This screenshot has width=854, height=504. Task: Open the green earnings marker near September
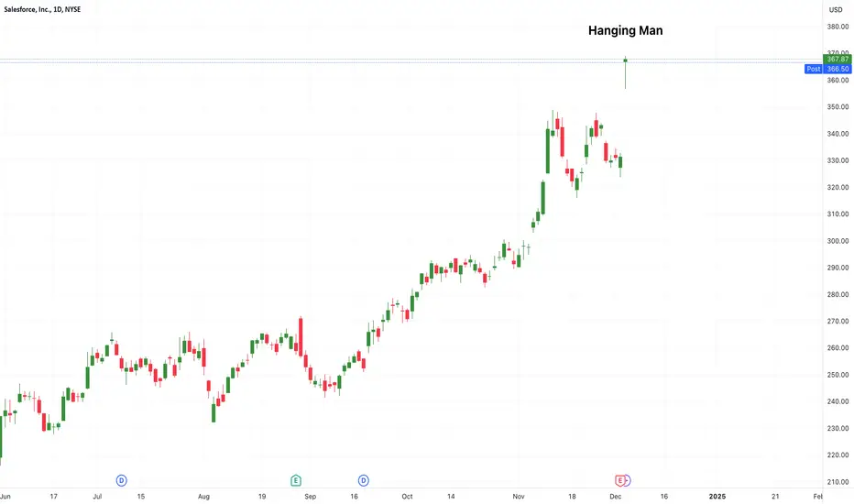click(296, 480)
